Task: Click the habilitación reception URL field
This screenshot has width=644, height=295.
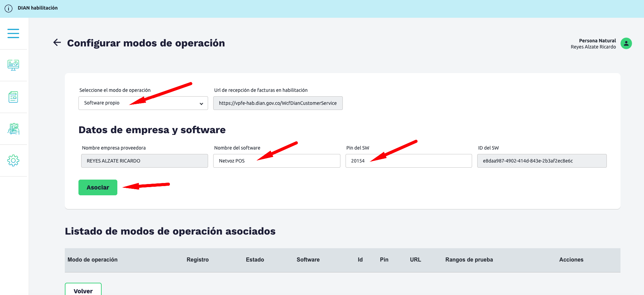Action: (278, 103)
